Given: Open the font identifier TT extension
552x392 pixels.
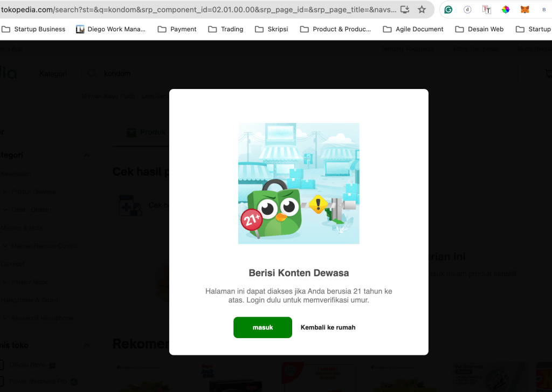Looking at the screenshot, I should (487, 10).
